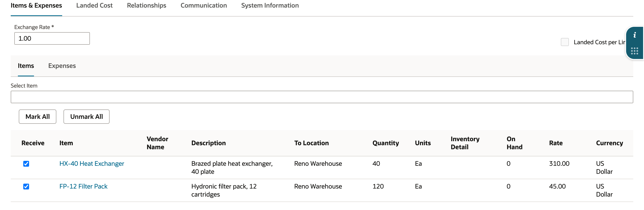Click the Units column header

[x=423, y=143]
